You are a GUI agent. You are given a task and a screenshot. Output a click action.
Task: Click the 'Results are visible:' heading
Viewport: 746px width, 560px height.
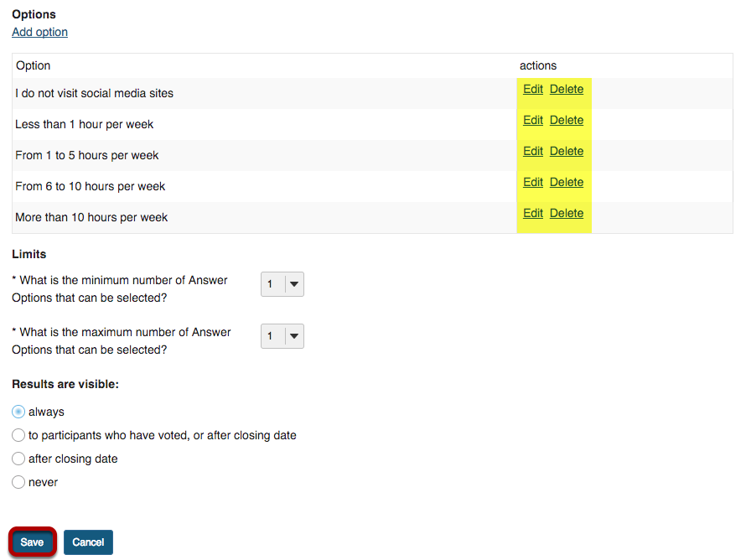point(65,384)
